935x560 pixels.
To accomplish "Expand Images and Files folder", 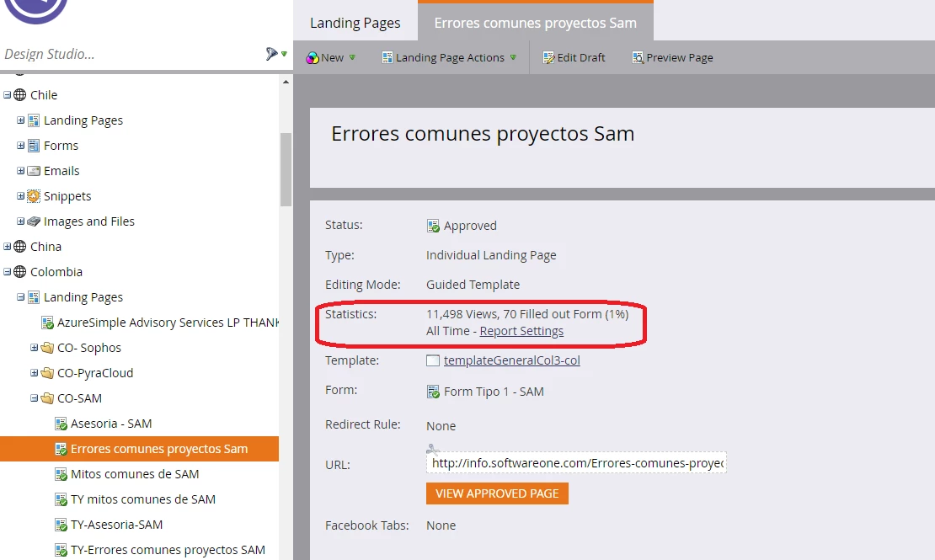I will click(20, 221).
